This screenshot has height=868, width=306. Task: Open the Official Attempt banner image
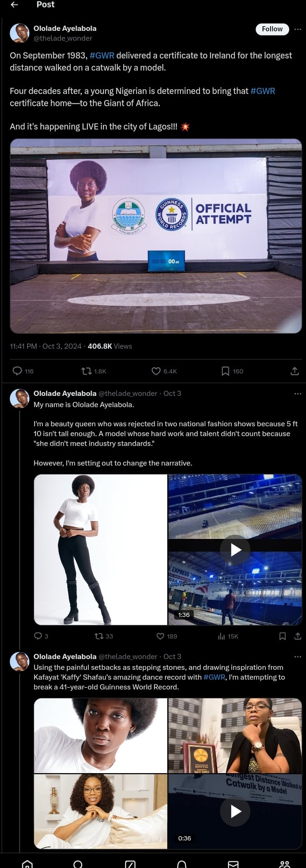(x=156, y=236)
